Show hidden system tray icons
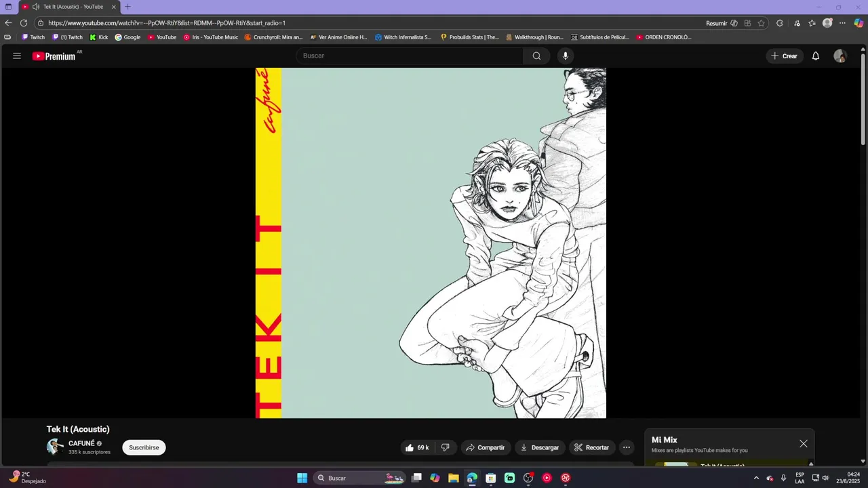868x488 pixels. pyautogui.click(x=756, y=478)
